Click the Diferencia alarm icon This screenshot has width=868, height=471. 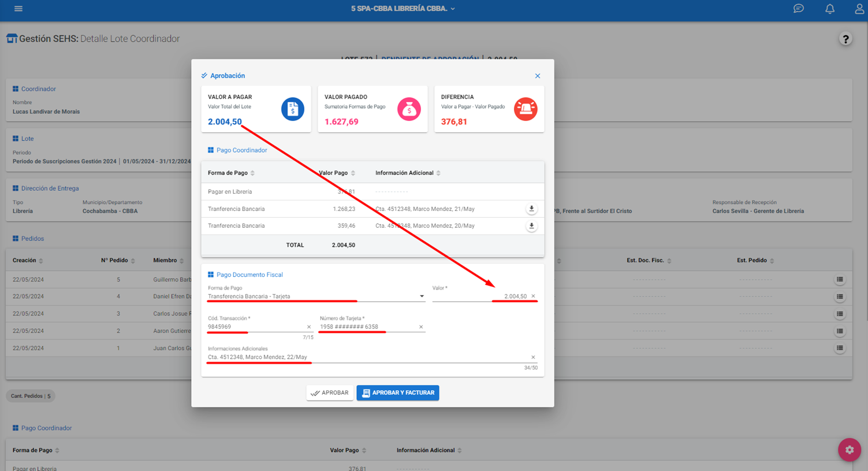coord(526,109)
